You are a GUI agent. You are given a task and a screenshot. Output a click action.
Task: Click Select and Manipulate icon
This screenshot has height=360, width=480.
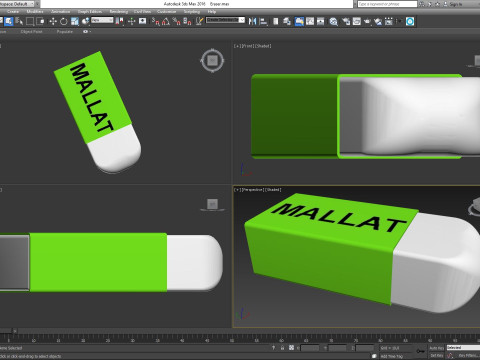coord(132,21)
